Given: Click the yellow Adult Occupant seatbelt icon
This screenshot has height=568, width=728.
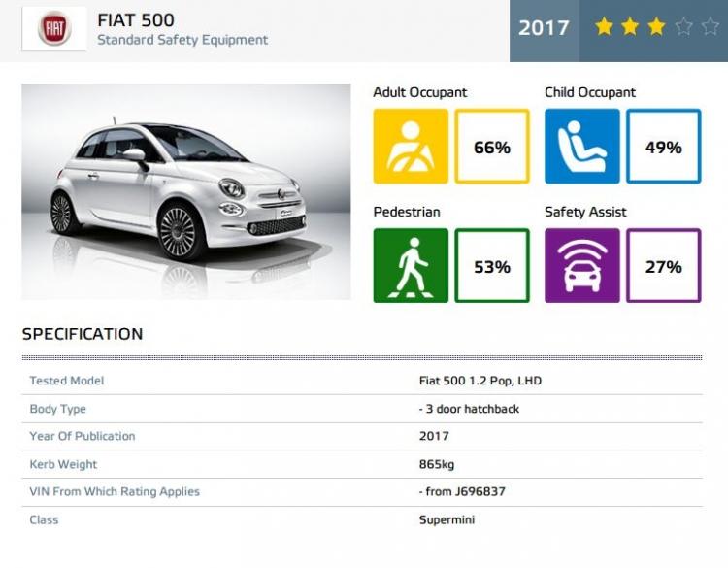Looking at the screenshot, I should (x=411, y=147).
